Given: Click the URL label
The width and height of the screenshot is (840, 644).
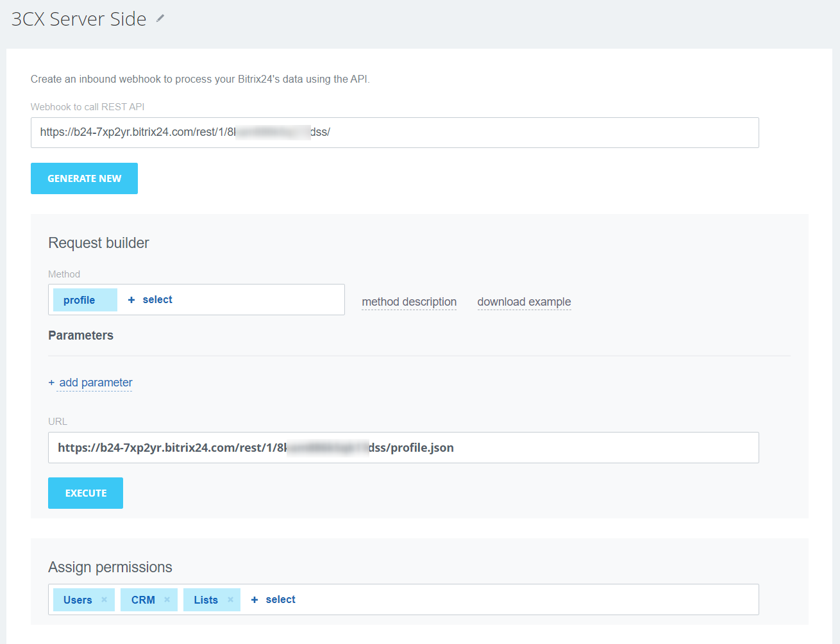Looking at the screenshot, I should tap(58, 422).
